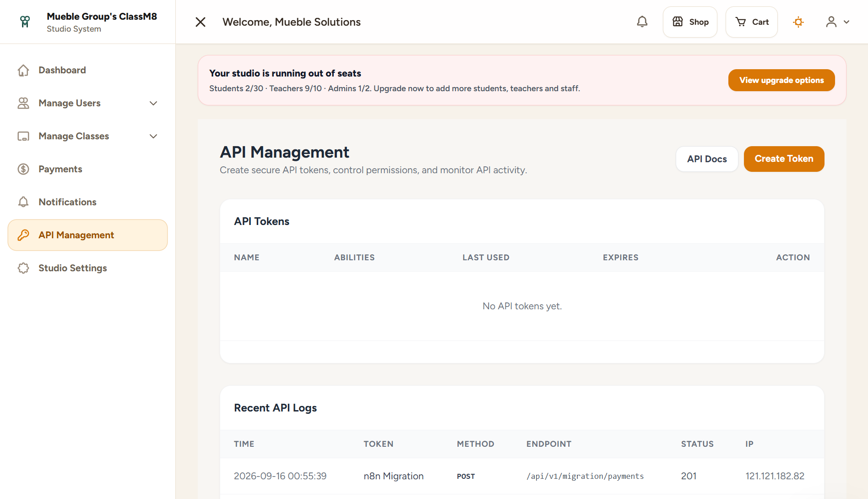Image resolution: width=868 pixels, height=499 pixels.
Task: Click the Manage Classes board icon
Action: click(23, 136)
